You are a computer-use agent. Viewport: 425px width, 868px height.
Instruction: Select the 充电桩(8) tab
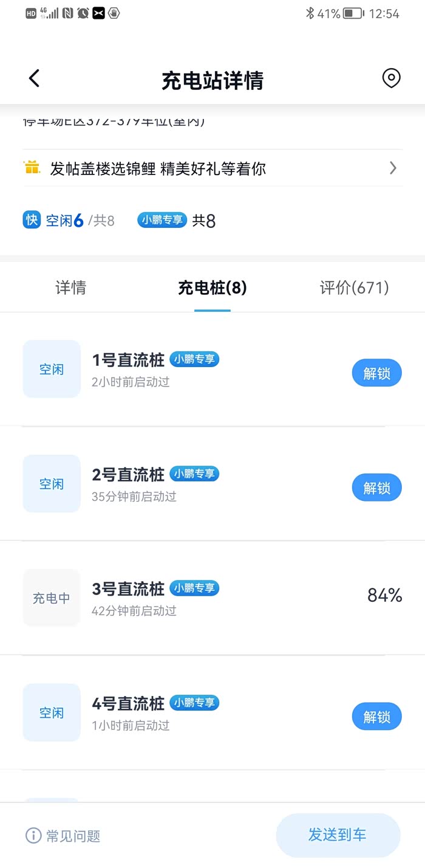212,288
